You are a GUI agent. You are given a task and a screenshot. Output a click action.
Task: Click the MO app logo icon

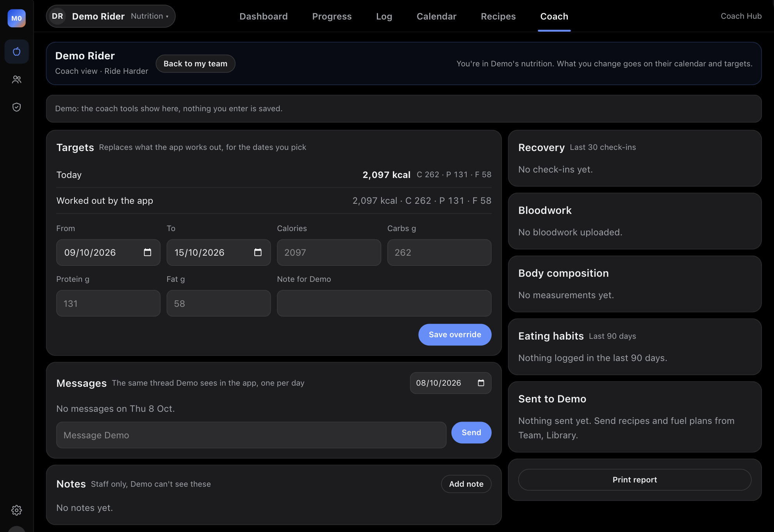(16, 18)
